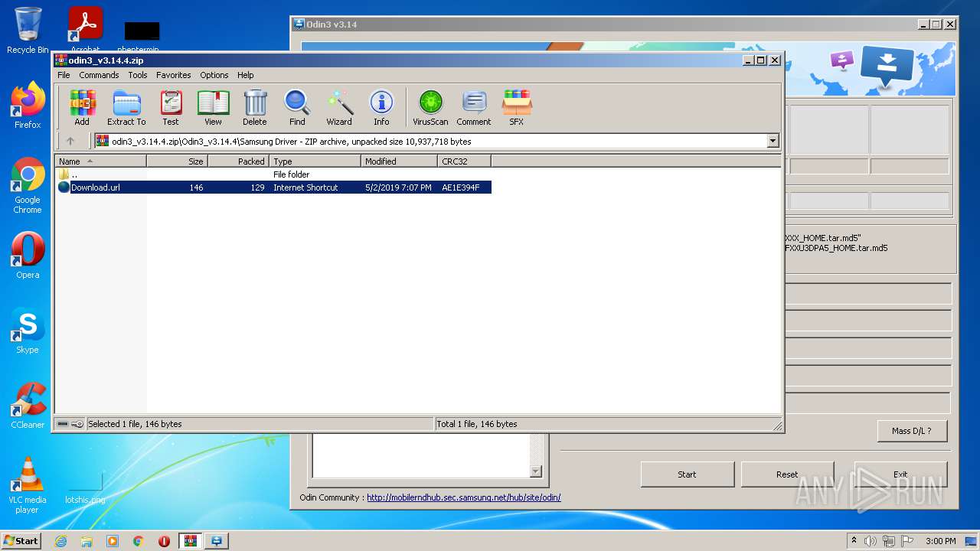Click WinRAR taskbar button
The width and height of the screenshot is (980, 551).
[x=190, y=541]
